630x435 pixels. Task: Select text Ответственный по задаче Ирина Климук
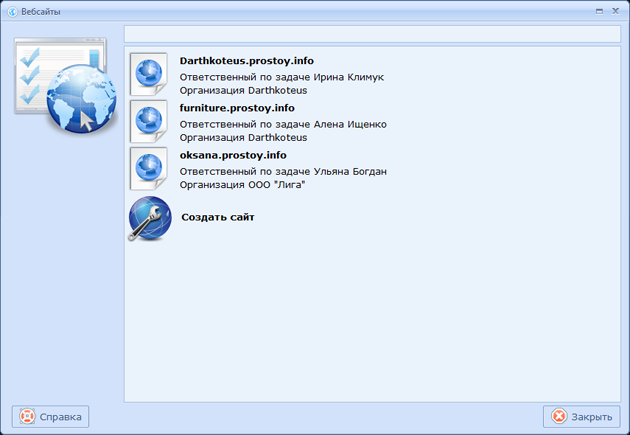(x=282, y=77)
